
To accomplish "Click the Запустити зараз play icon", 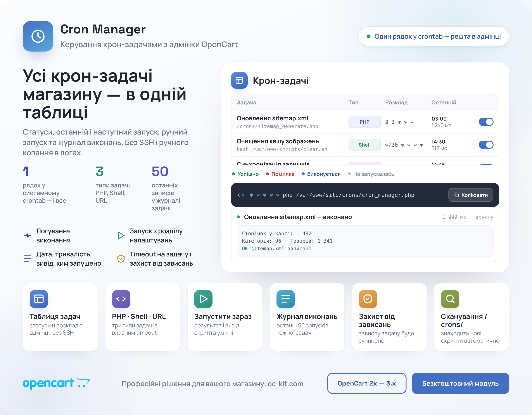I will 203,299.
